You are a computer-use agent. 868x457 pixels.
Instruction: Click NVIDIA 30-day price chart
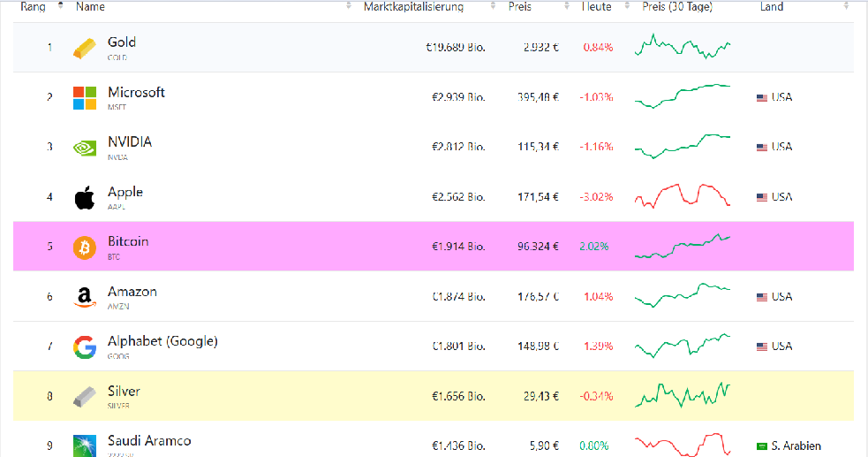coord(683,146)
